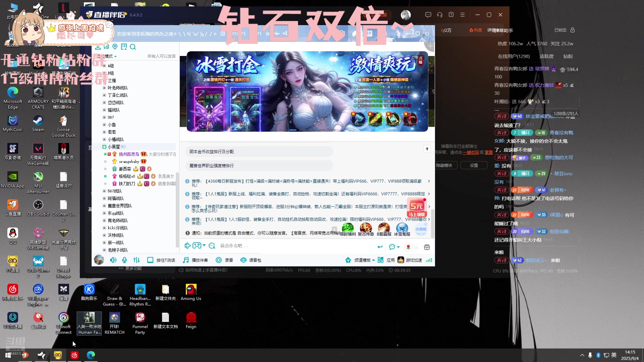Expand 频道模板 channel template menu
This screenshot has height=362, width=644.
click(360, 260)
